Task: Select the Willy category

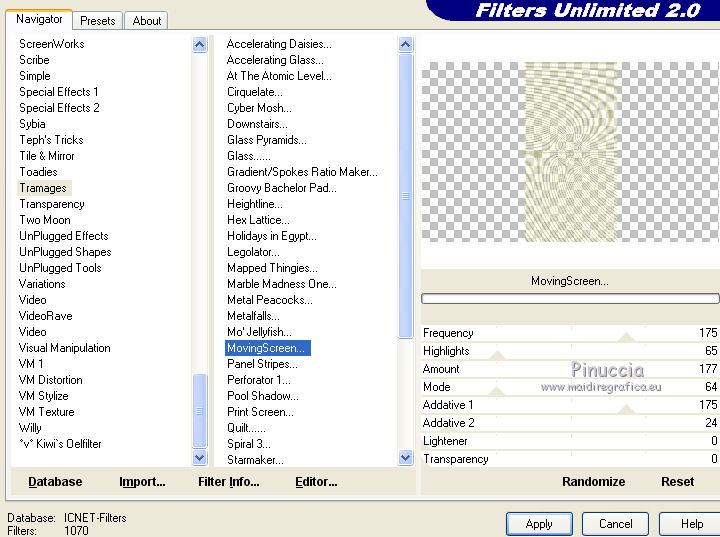Action: [30, 428]
